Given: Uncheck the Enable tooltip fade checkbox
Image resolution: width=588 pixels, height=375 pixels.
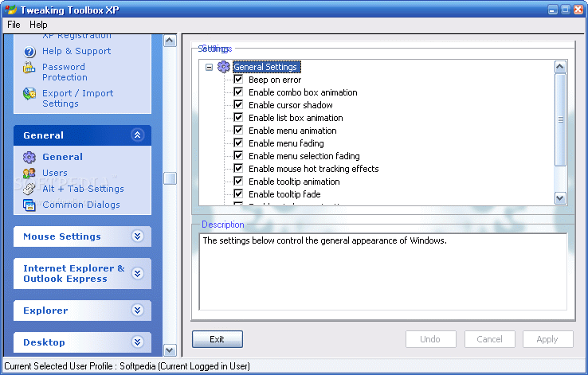Looking at the screenshot, I should [238, 193].
